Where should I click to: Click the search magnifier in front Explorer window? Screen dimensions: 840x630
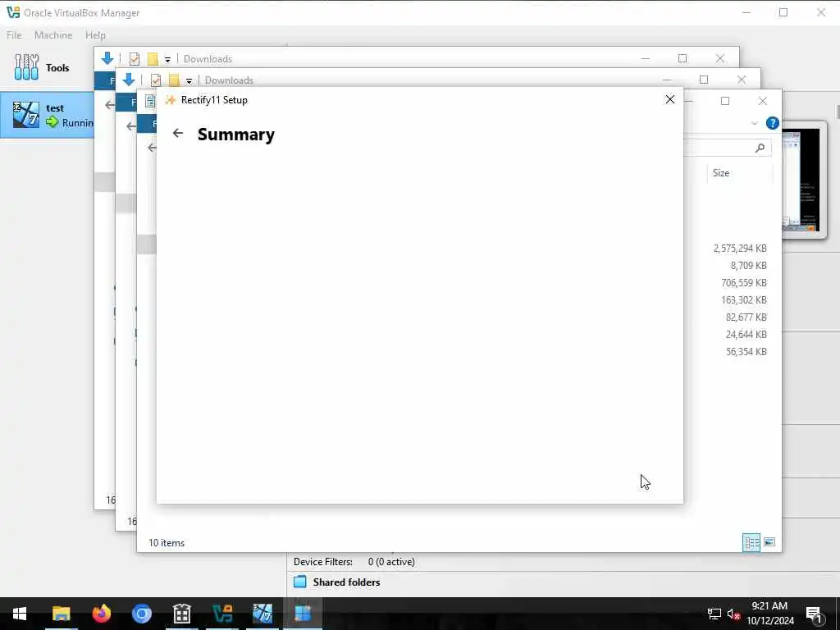(x=760, y=148)
